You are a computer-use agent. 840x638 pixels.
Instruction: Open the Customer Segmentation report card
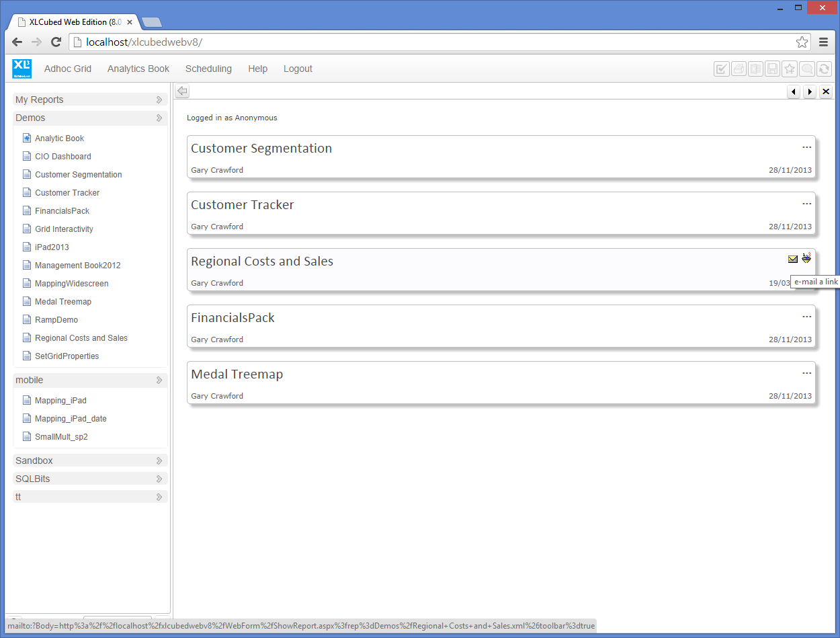coord(501,157)
